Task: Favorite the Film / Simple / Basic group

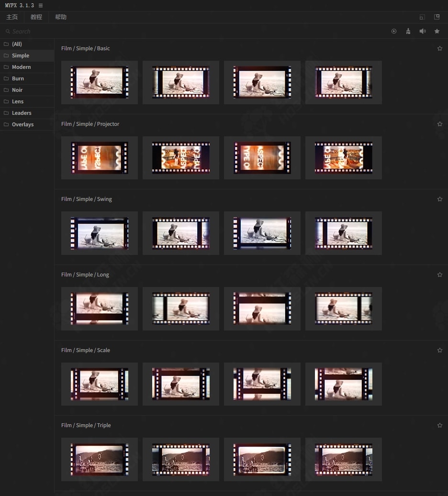Action: (440, 48)
